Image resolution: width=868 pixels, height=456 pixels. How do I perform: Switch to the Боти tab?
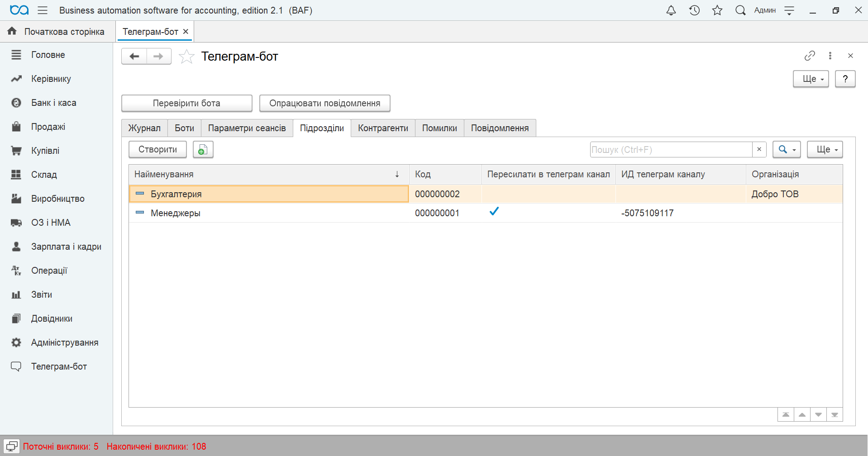pos(184,128)
